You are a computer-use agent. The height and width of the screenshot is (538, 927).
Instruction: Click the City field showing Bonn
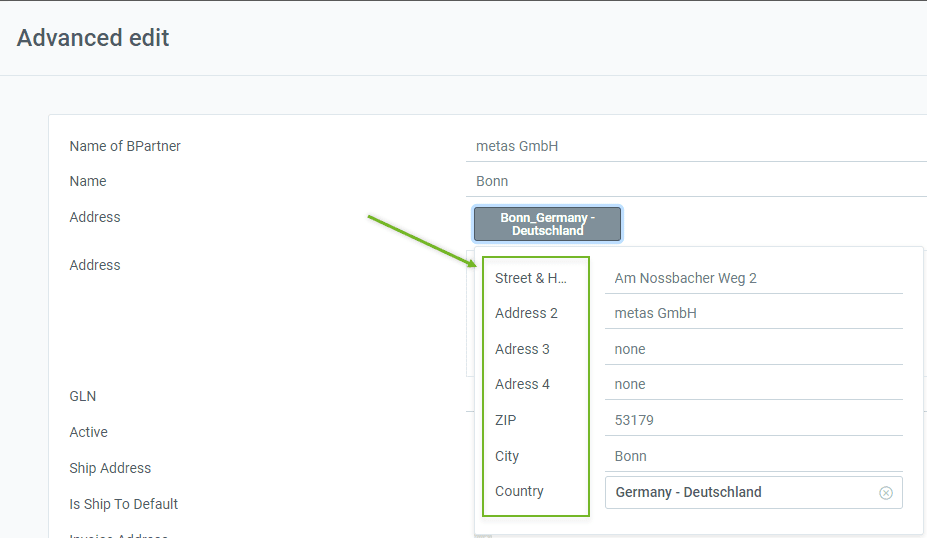[753, 456]
